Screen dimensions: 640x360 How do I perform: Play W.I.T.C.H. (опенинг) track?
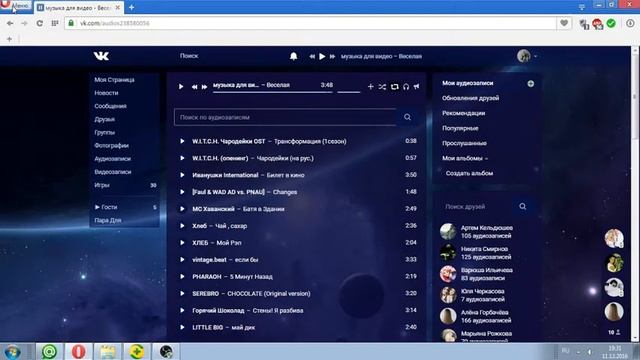(182, 158)
